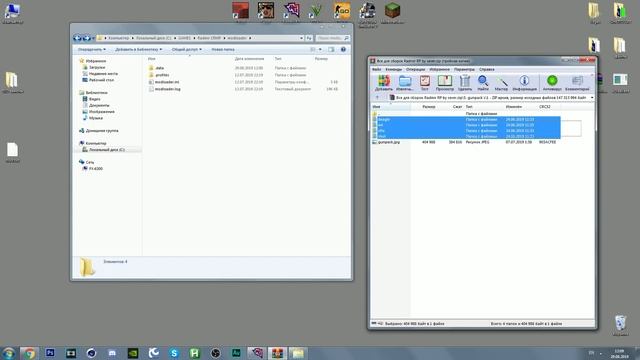Open Добавить в библиотеку dropdown in Explorer
640x360 pixels.
138,49
